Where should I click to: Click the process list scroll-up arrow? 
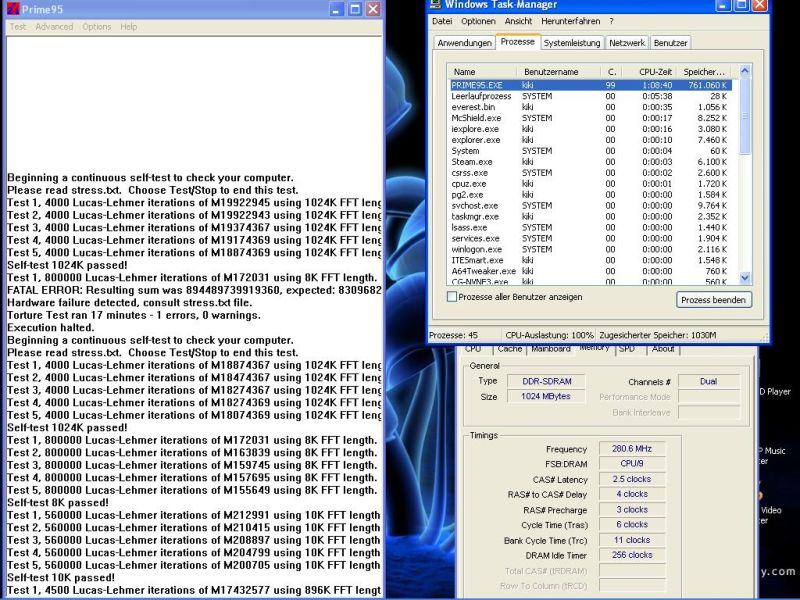pos(744,71)
